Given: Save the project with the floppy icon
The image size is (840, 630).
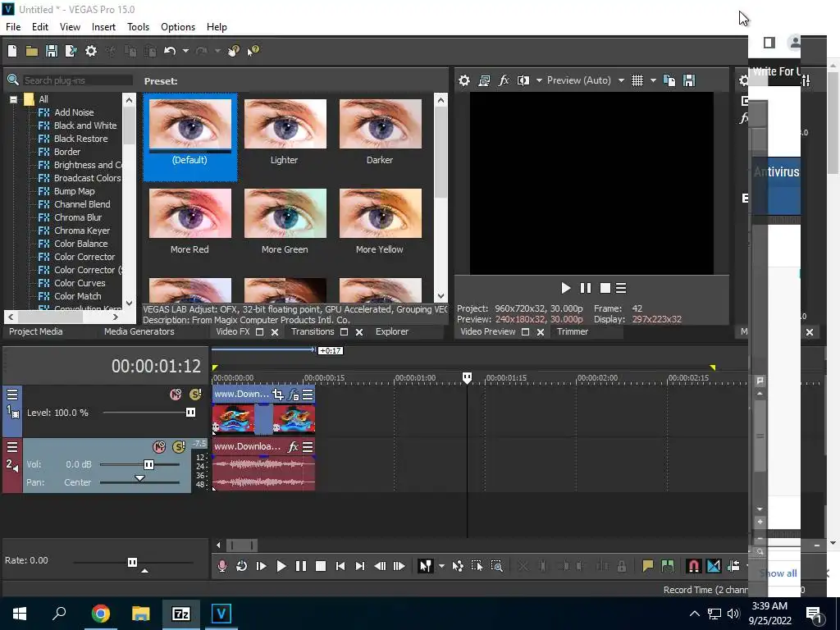Looking at the screenshot, I should 52,51.
